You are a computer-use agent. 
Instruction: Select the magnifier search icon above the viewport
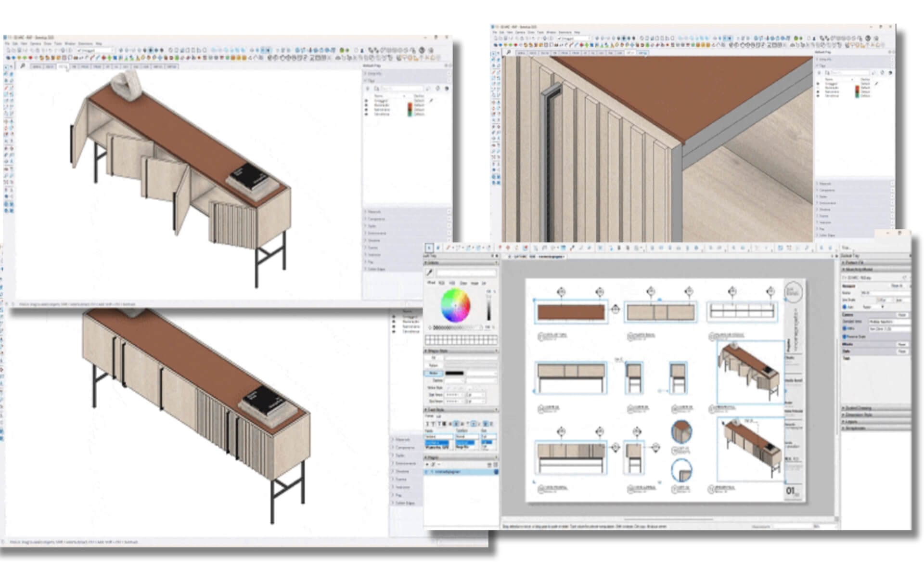[x=23, y=66]
